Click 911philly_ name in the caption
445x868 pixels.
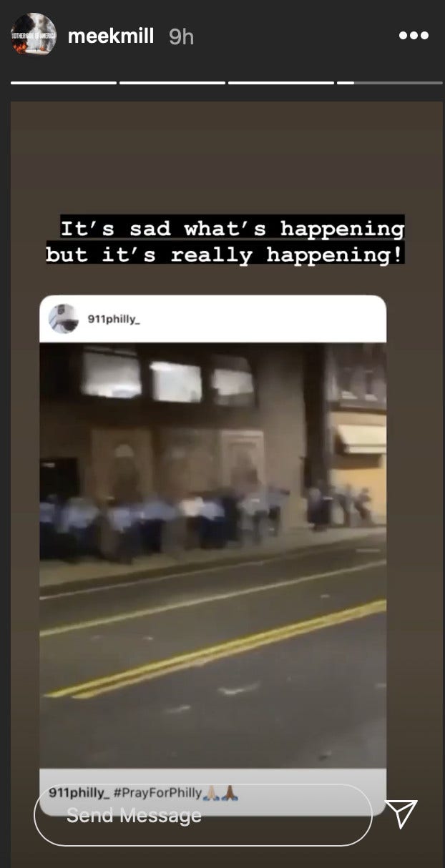pyautogui.click(x=79, y=794)
